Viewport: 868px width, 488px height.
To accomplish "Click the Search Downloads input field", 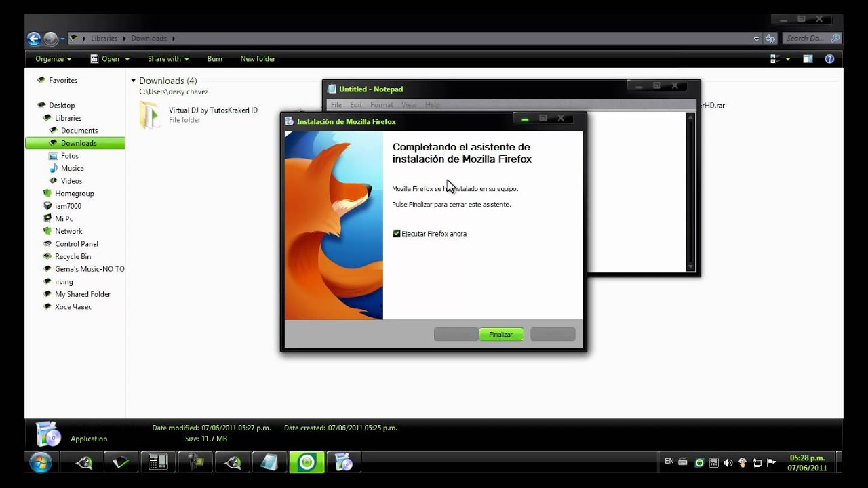I will [807, 39].
